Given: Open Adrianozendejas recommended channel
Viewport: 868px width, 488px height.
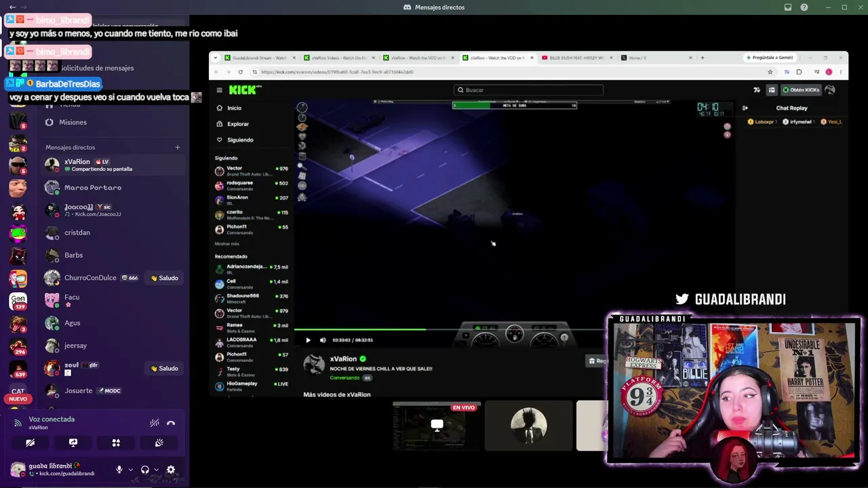Looking at the screenshot, I should pyautogui.click(x=252, y=269).
